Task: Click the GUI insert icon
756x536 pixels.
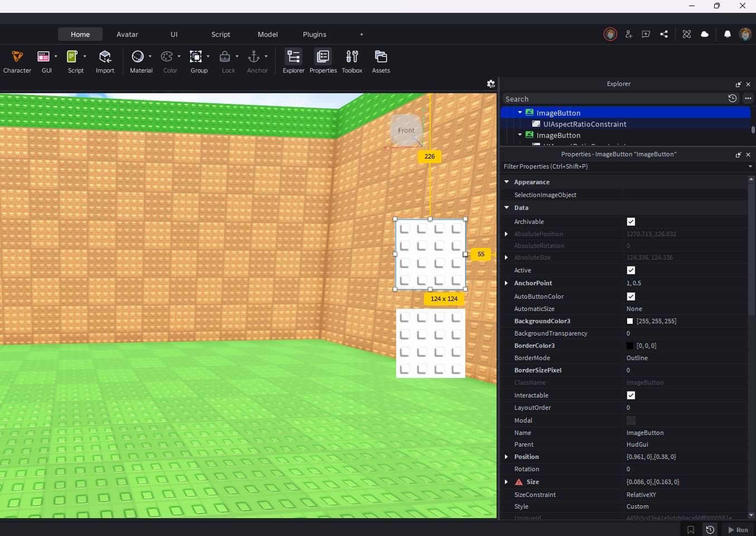Action: 44,56
